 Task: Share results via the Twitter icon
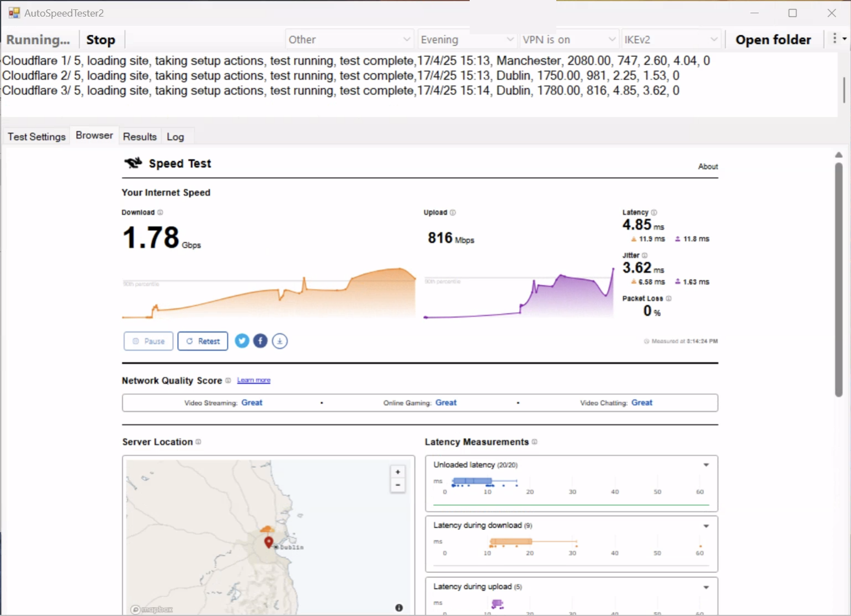[242, 341]
